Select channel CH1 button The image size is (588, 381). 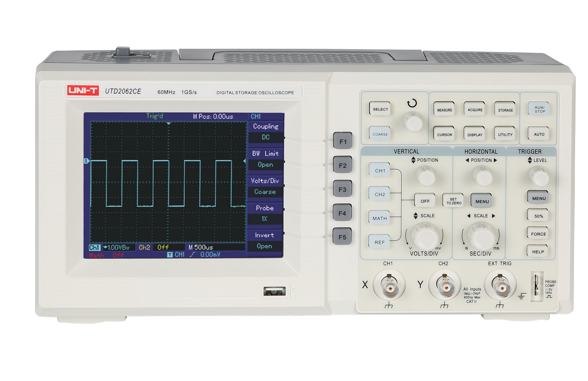(x=380, y=170)
